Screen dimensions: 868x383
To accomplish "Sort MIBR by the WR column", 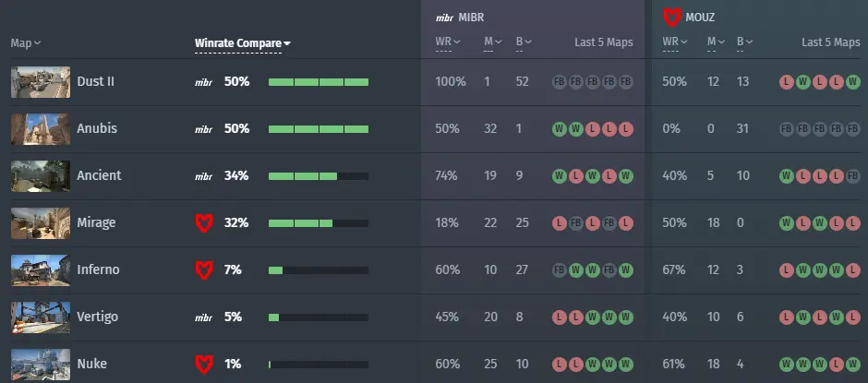I will coord(445,42).
